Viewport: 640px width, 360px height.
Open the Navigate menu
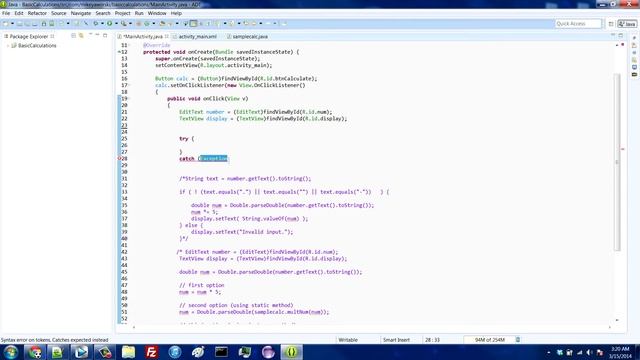(81, 13)
